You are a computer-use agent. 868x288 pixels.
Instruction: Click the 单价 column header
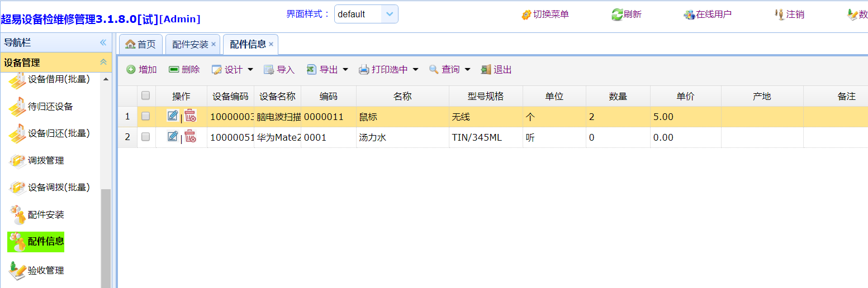coord(685,96)
